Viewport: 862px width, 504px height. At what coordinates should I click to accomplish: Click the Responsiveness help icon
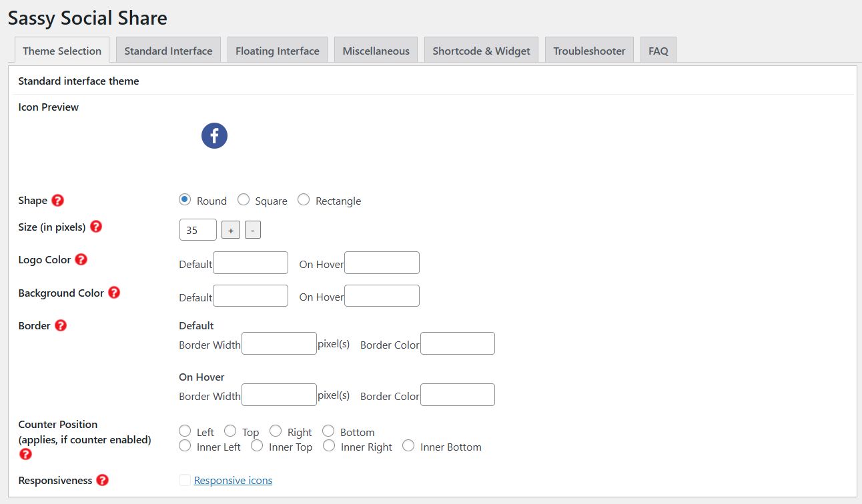click(x=102, y=480)
